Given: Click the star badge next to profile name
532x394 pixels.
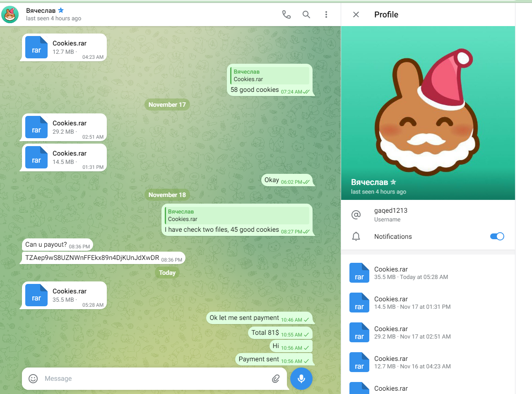Looking at the screenshot, I should [393, 182].
